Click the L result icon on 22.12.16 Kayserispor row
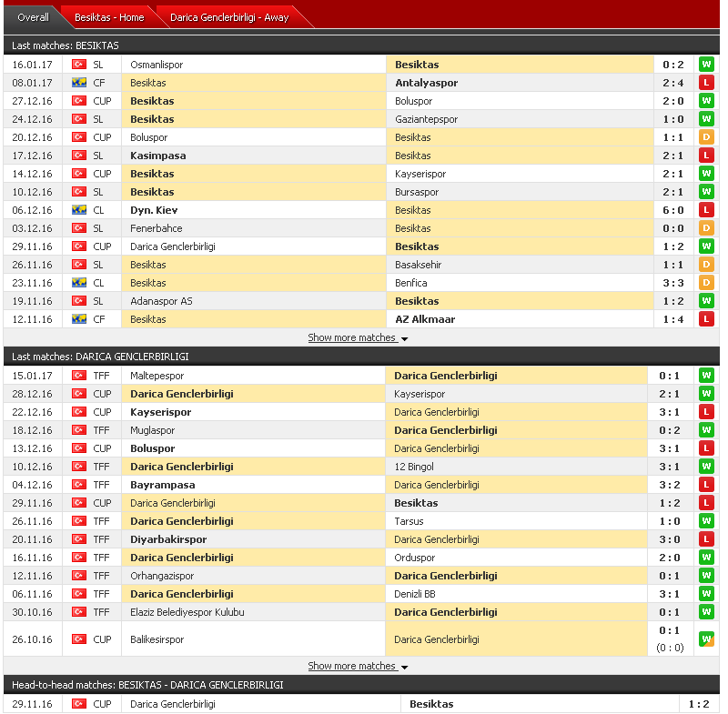This screenshot has width=728, height=714. point(706,412)
